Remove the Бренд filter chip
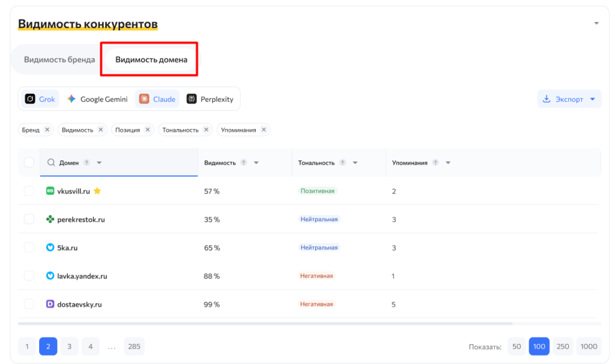 pyautogui.click(x=47, y=130)
